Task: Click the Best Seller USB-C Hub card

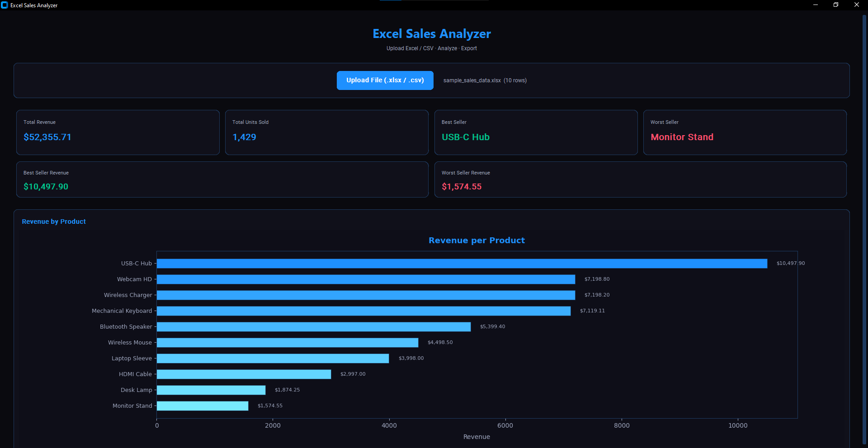Action: click(x=536, y=132)
